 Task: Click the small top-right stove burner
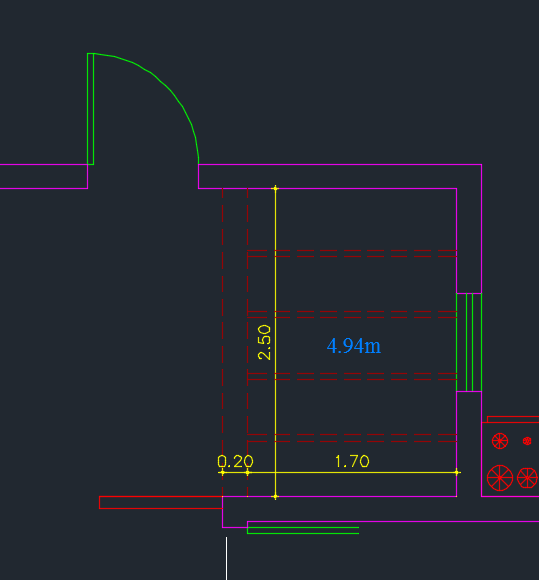[527, 441]
